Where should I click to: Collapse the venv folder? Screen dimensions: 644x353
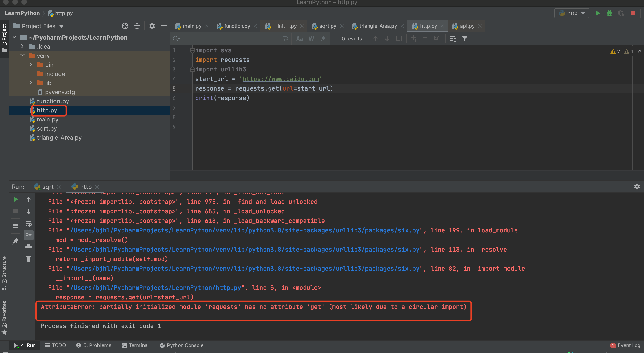[x=23, y=55]
